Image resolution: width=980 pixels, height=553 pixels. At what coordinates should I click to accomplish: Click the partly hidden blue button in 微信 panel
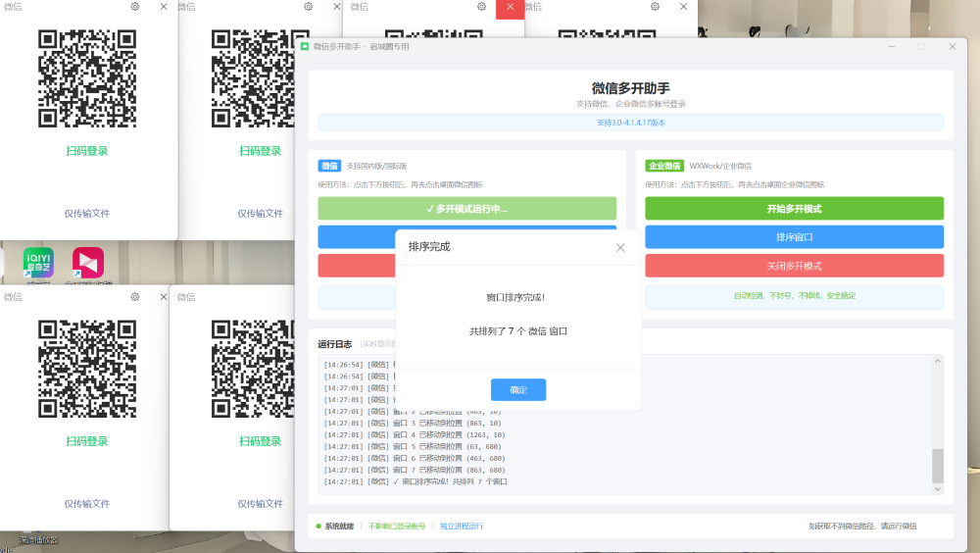click(x=357, y=237)
